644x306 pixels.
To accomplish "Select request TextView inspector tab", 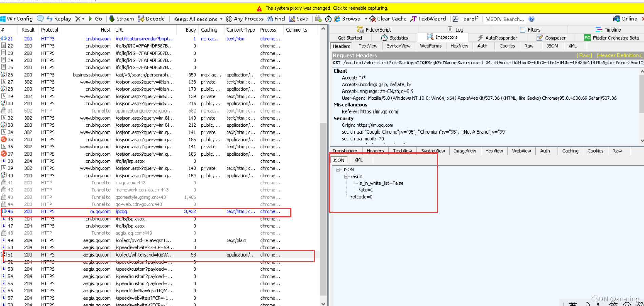I will 368,46.
